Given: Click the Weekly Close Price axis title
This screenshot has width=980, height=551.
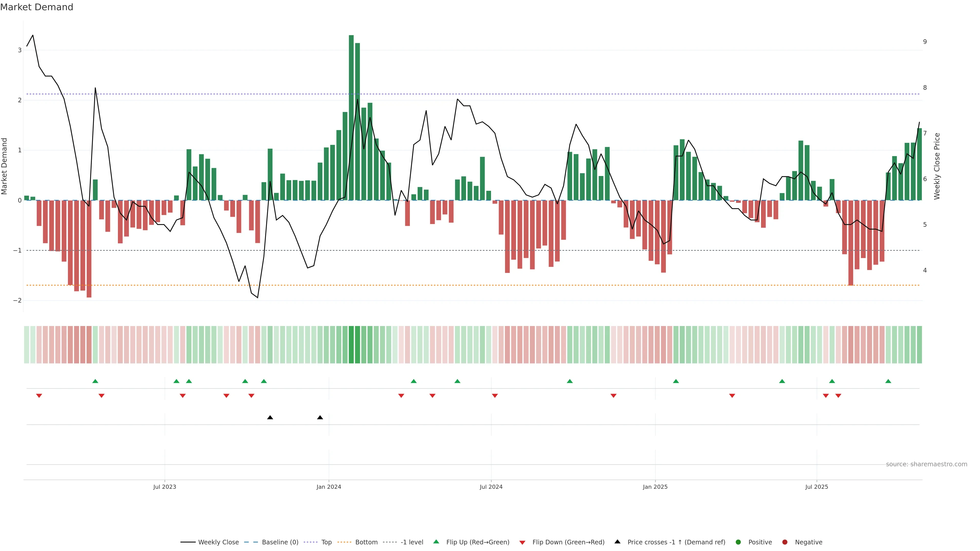Looking at the screenshot, I should (x=937, y=166).
